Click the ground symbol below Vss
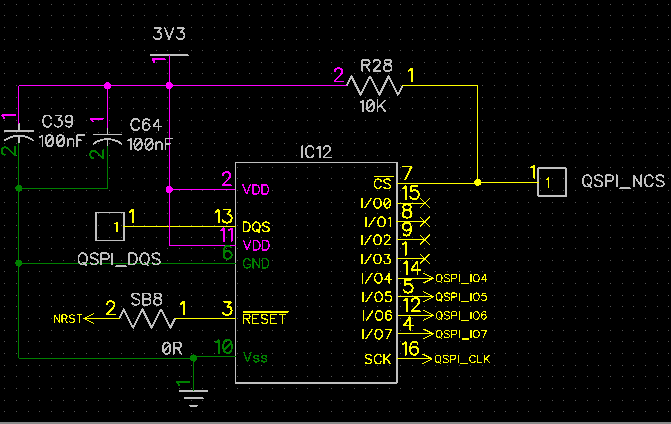 pyautogui.click(x=193, y=396)
